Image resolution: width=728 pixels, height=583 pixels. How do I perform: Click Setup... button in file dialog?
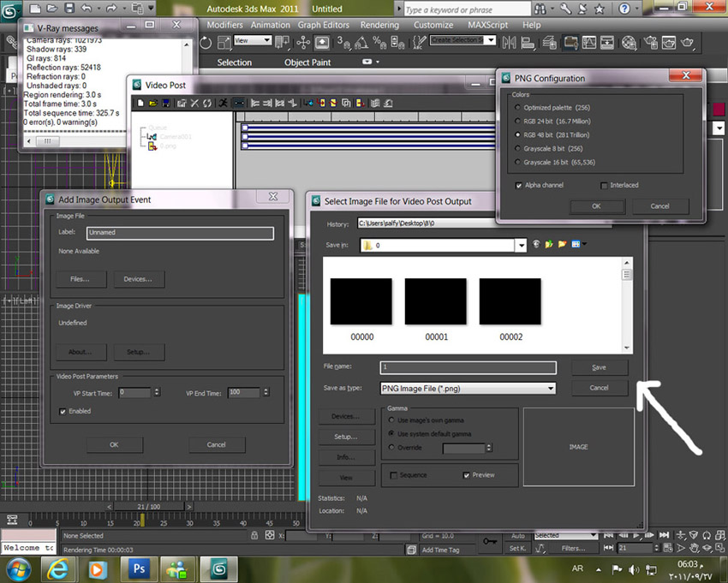[x=346, y=437]
